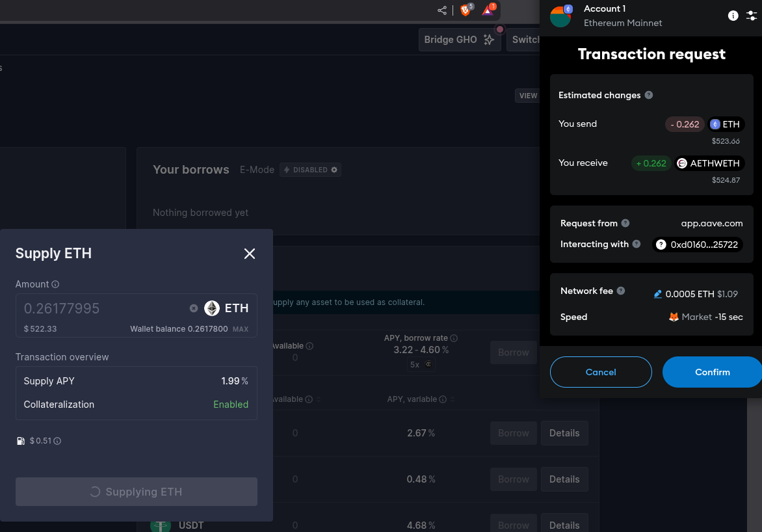Open MetaMask advanced settings sliders icon
This screenshot has width=762, height=532.
[752, 16]
